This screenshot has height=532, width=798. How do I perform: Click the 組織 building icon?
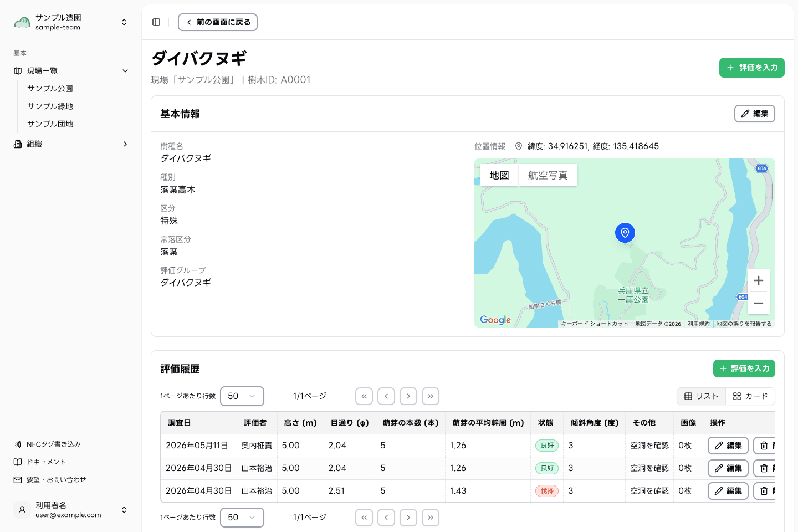point(18,144)
